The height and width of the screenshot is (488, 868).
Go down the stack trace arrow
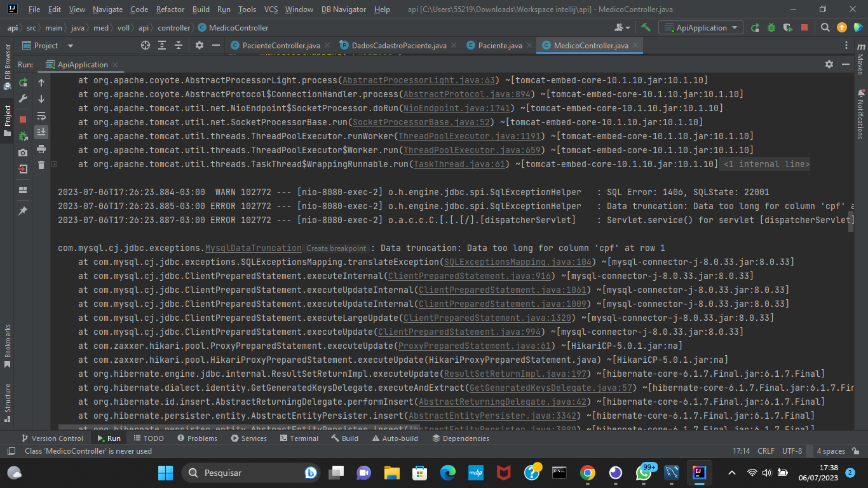click(41, 99)
